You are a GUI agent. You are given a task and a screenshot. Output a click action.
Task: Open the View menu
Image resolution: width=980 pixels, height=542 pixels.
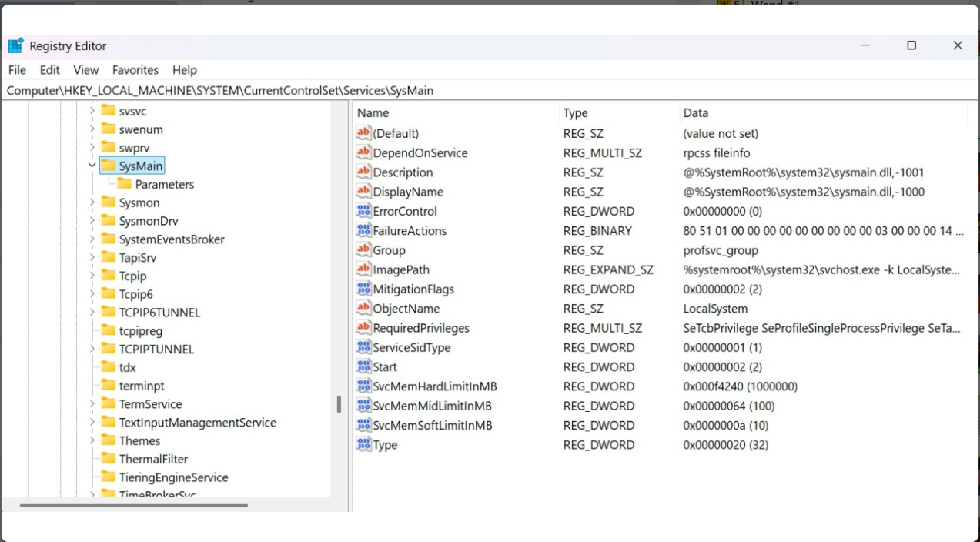[86, 70]
